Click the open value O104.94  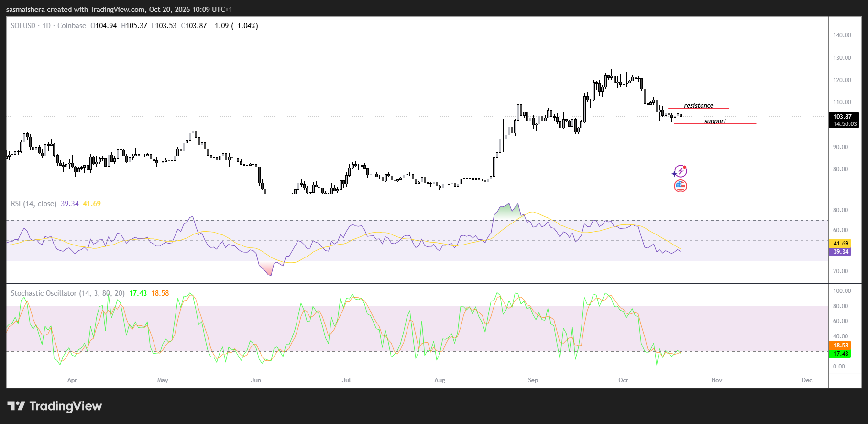(104, 26)
